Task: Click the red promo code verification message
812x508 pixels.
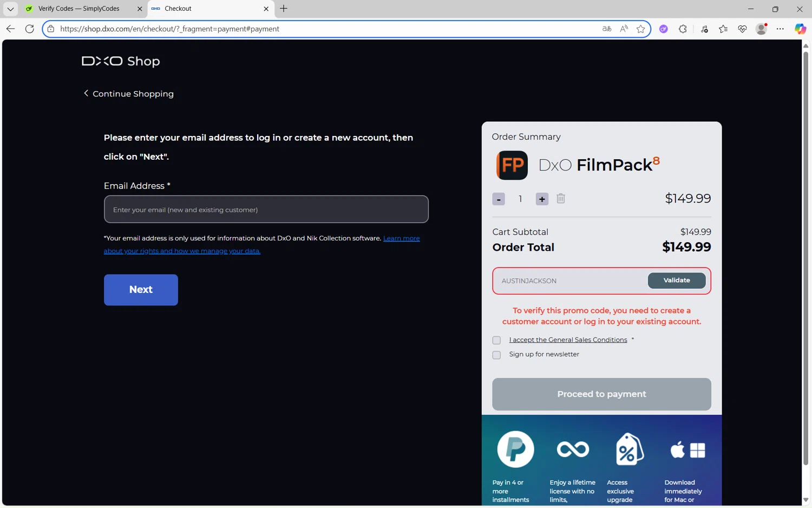Action: pos(601,316)
